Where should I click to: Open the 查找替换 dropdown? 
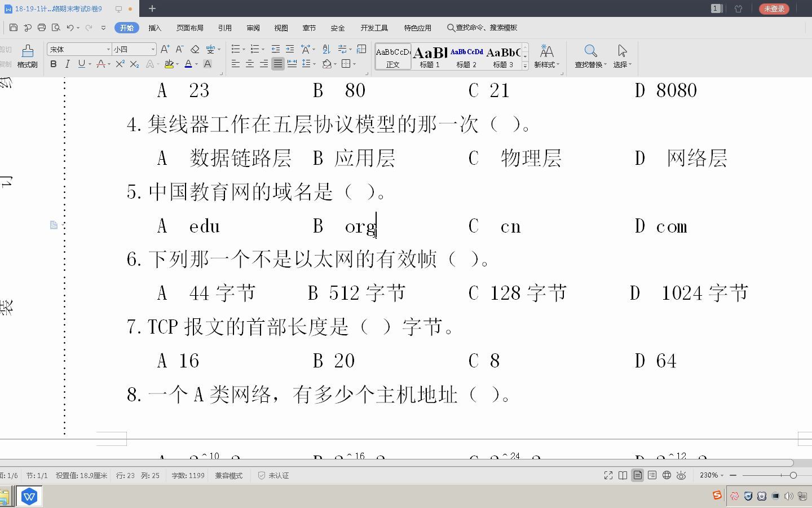591,65
